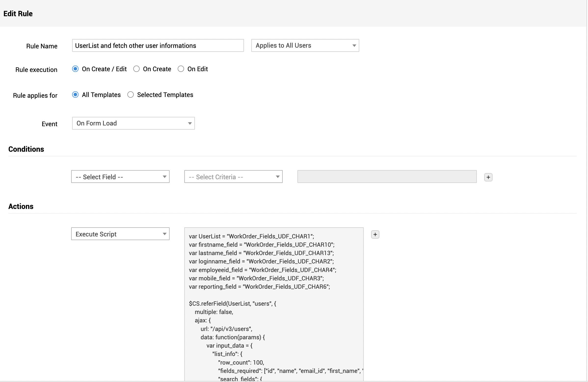
Task: Choose the On Edit radio option
Action: (x=181, y=69)
